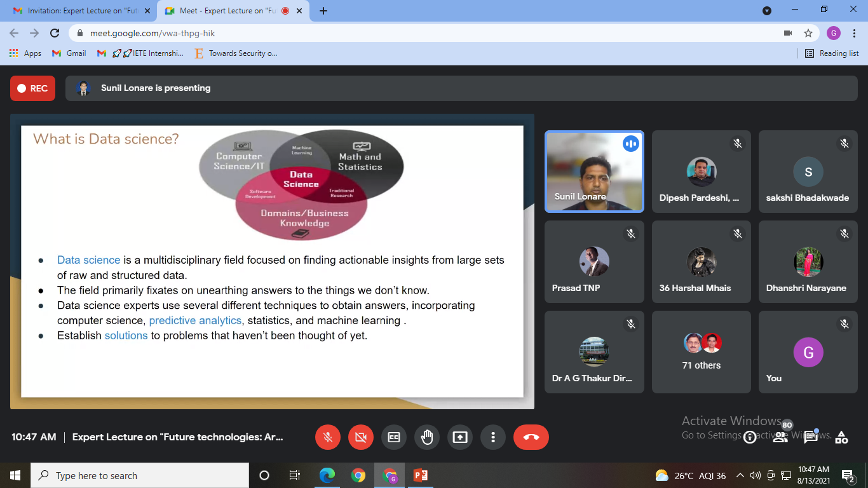This screenshot has width=868, height=488.
Task: Raise hand in the meeting
Action: click(427, 437)
